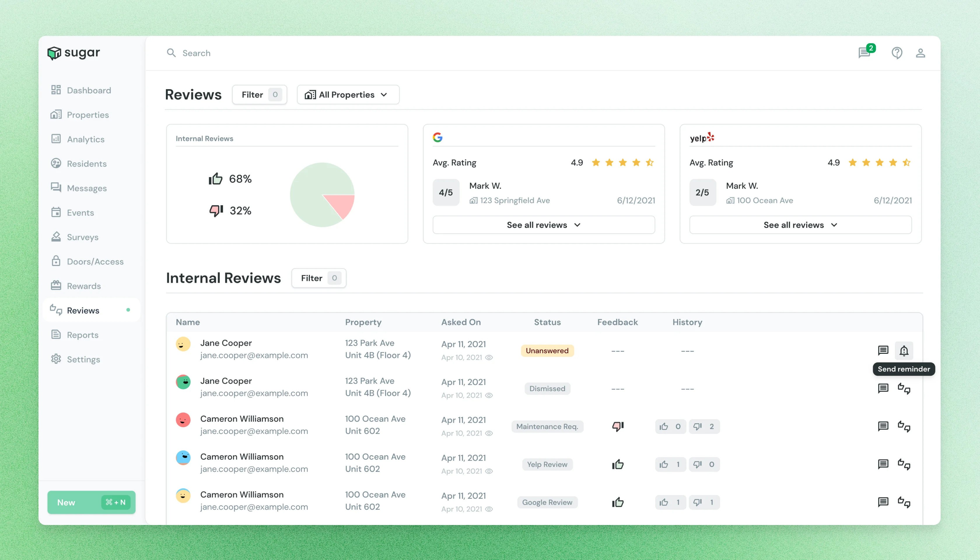This screenshot has height=560, width=980.
Task: Click thumbs down feedback in Maintenance Req. row
Action: click(618, 426)
